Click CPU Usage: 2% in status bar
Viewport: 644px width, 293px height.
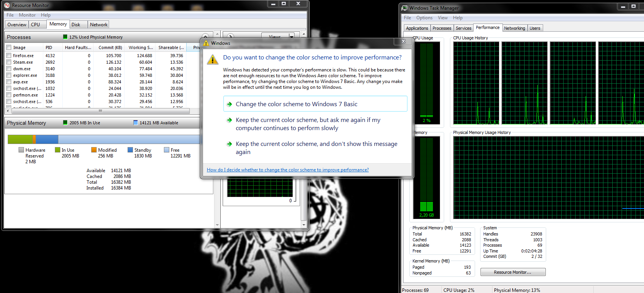[459, 290]
